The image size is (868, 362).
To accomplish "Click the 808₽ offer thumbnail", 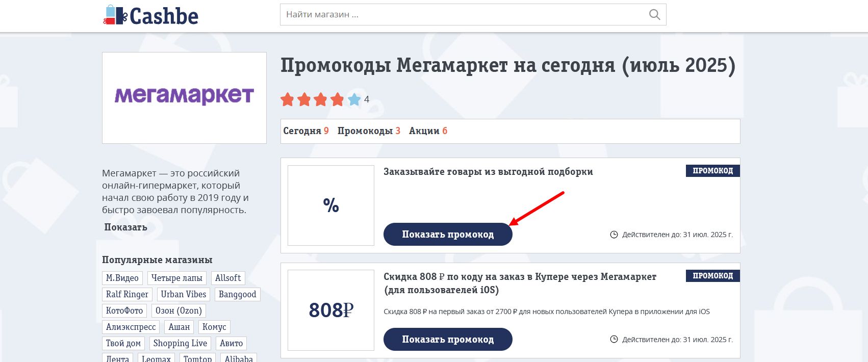I will (331, 310).
